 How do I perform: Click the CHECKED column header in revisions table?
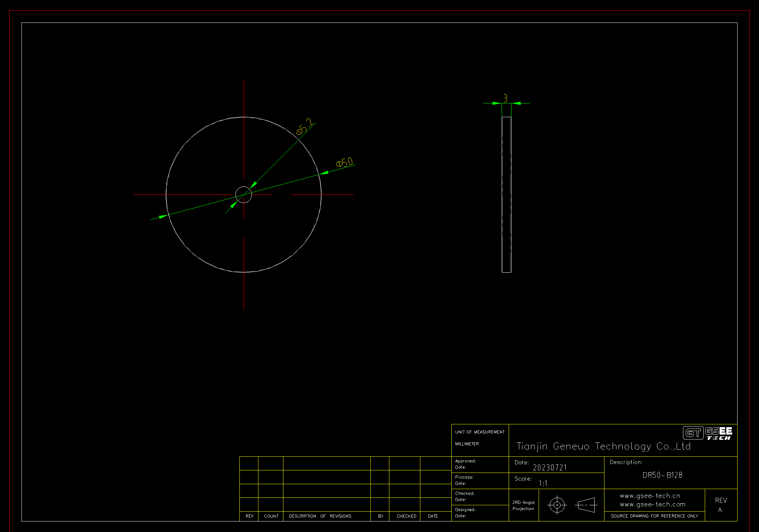[x=406, y=516]
